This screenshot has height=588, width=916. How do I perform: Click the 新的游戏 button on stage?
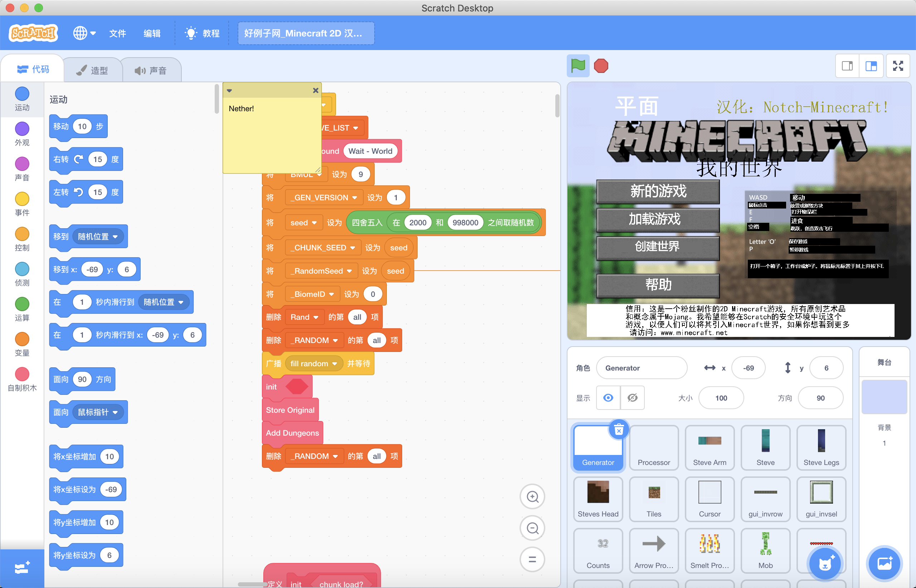coord(658,191)
